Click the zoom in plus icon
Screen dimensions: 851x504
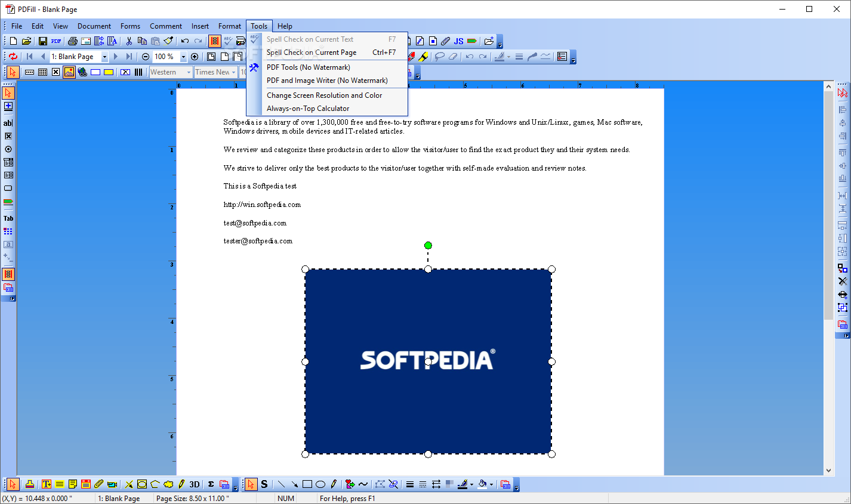tap(195, 57)
